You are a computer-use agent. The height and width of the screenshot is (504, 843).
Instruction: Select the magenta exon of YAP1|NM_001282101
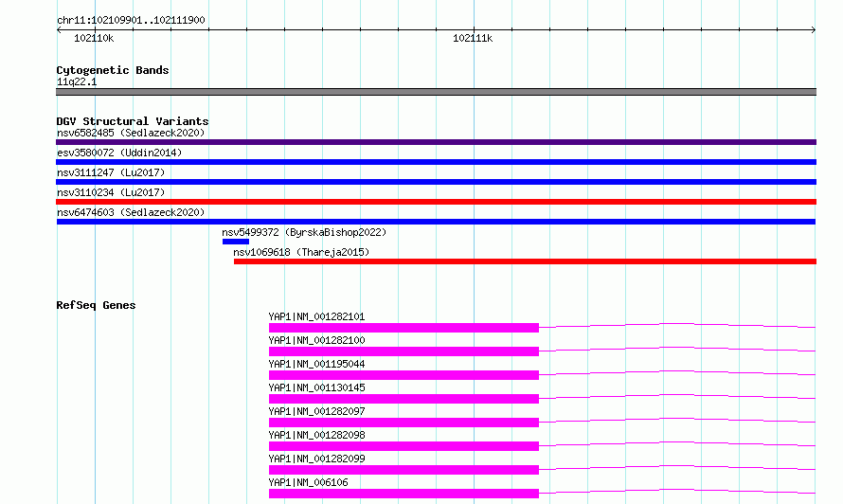(404, 328)
